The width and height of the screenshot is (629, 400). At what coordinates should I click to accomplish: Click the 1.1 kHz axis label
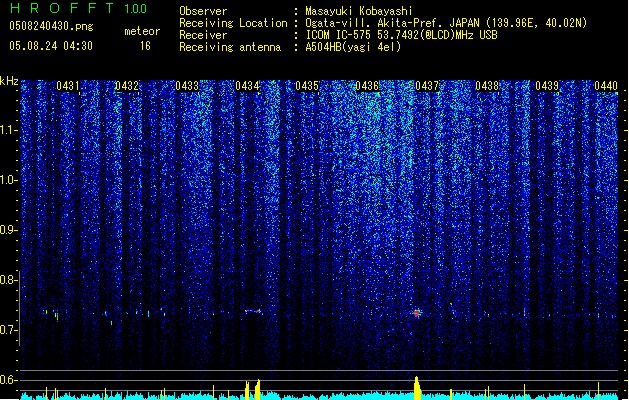click(9, 130)
